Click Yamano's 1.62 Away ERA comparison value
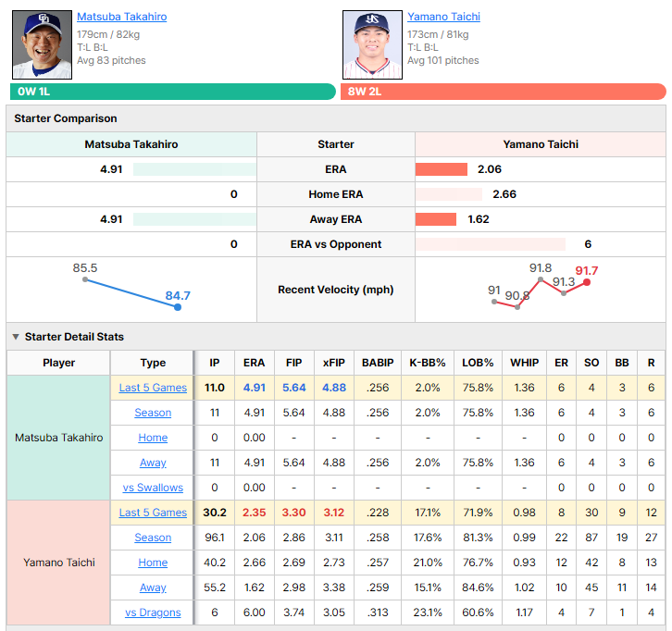Screen dimensions: 672x631 click(479, 219)
